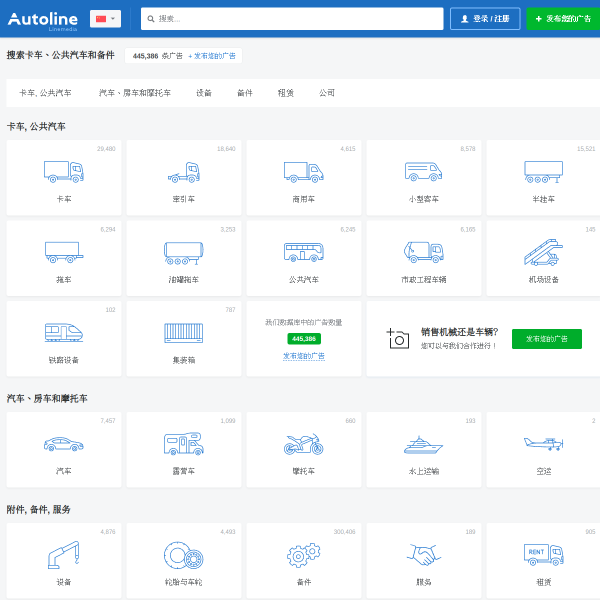Switch to the 卡车, 公共汽车 tab
600x600 pixels.
click(45, 93)
